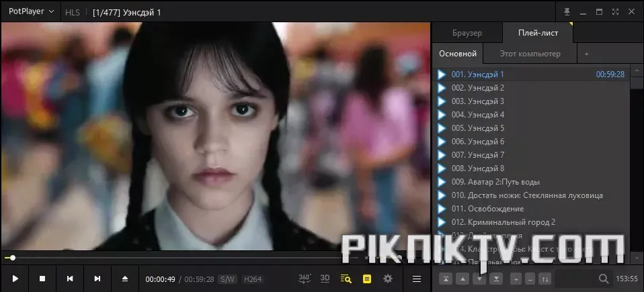Toggle 360° video mode

(305, 279)
